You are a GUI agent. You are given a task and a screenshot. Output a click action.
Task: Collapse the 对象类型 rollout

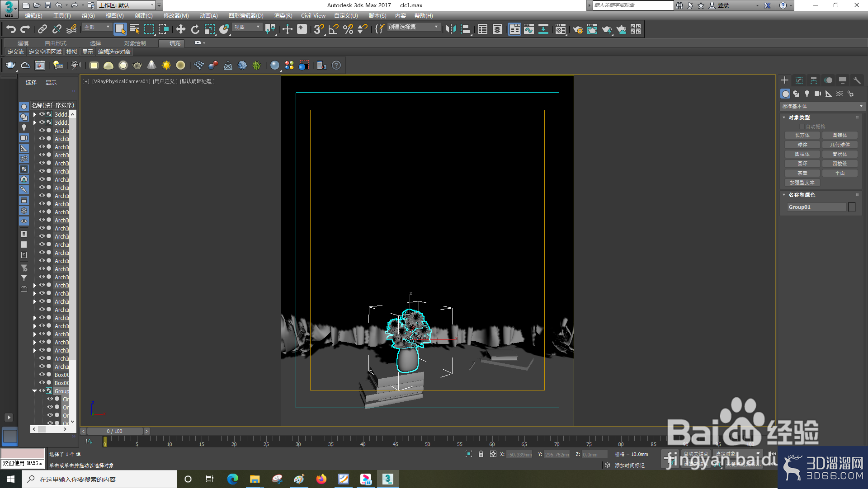[x=784, y=118]
